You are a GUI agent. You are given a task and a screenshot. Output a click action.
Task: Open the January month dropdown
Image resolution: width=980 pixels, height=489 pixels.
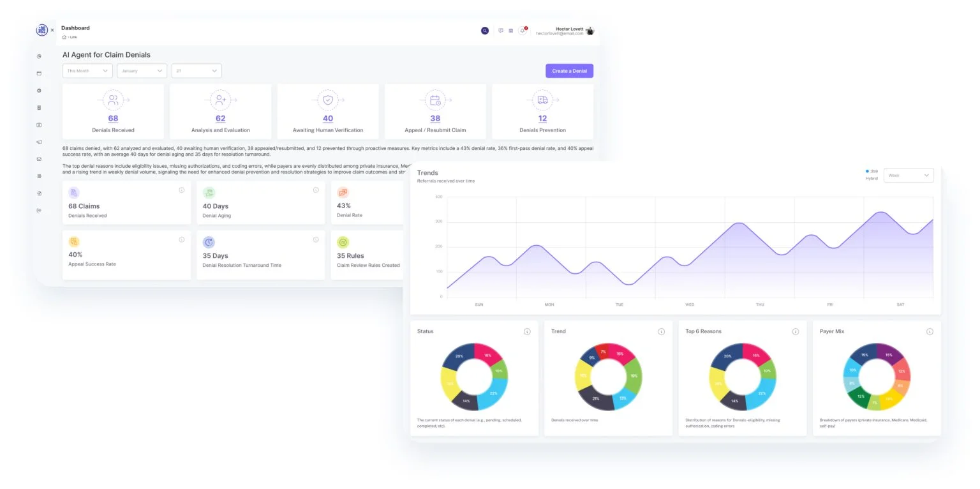click(142, 71)
